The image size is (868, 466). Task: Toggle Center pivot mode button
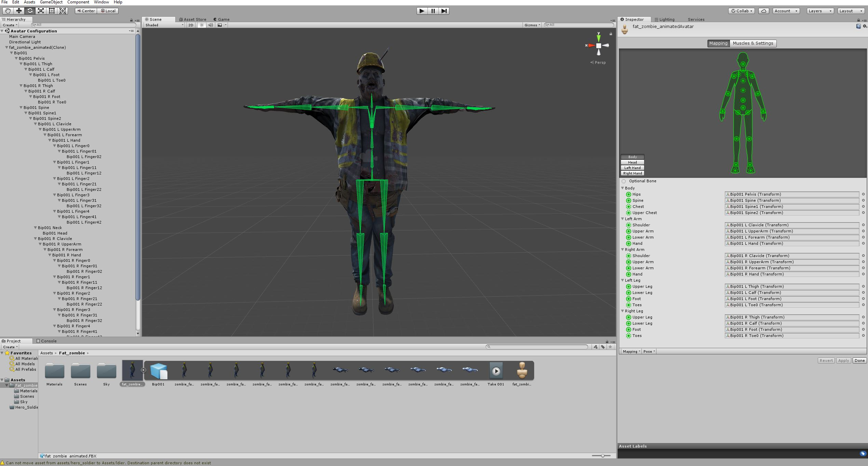click(x=86, y=11)
